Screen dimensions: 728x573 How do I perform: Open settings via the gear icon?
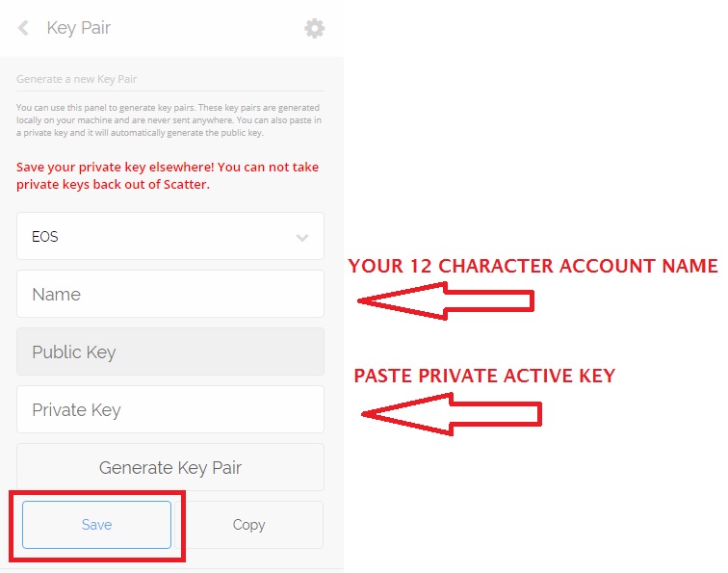(x=314, y=28)
